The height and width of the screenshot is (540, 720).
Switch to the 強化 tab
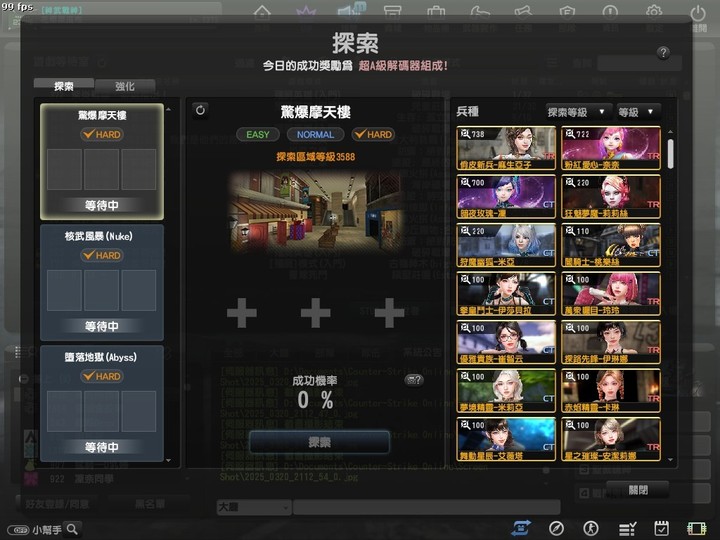click(x=125, y=86)
